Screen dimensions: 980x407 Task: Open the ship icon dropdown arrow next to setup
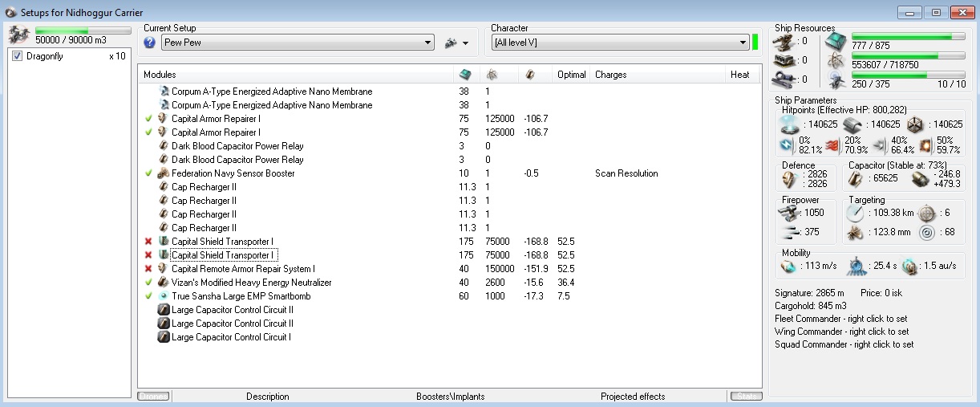(x=465, y=43)
